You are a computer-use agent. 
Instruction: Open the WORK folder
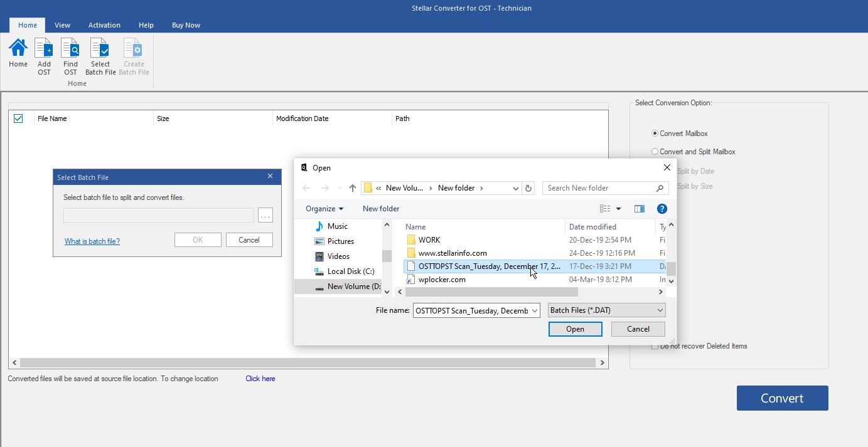coord(429,240)
